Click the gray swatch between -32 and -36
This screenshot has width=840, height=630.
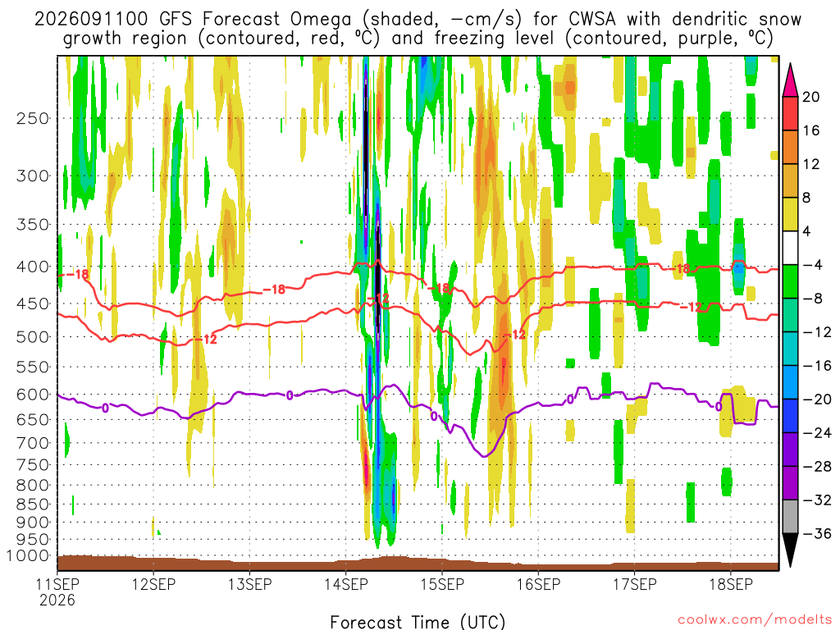click(790, 517)
